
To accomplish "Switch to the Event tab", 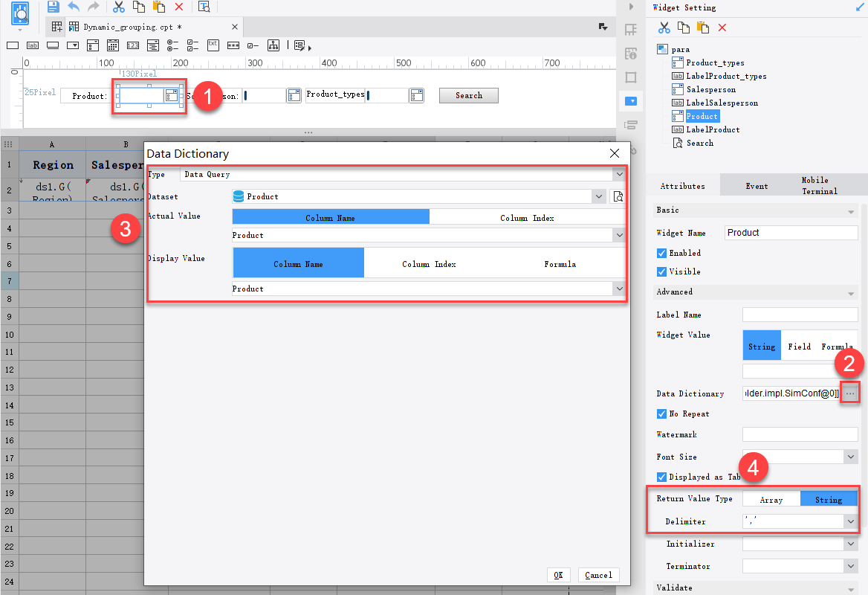I will pos(757,185).
